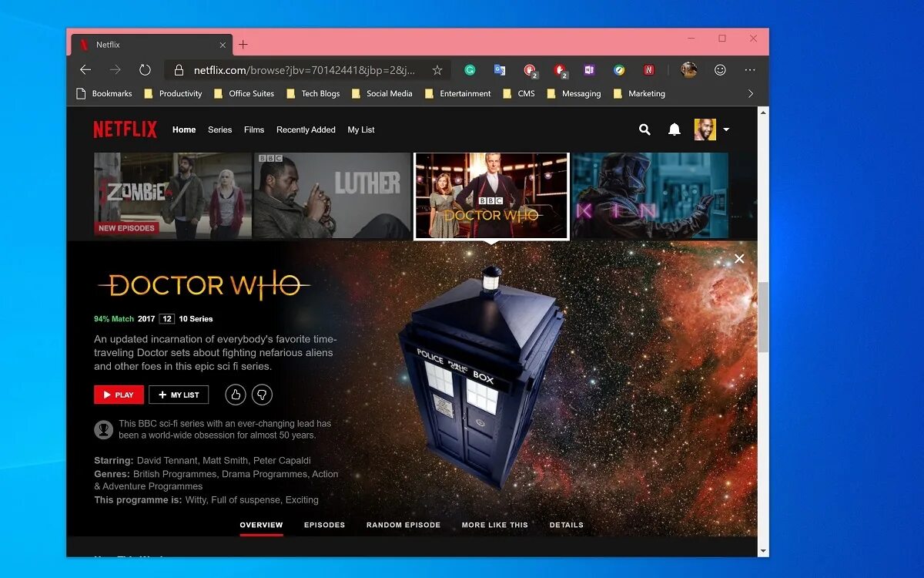The height and width of the screenshot is (578, 924).
Task: Open a new browser tab
Action: 243,45
